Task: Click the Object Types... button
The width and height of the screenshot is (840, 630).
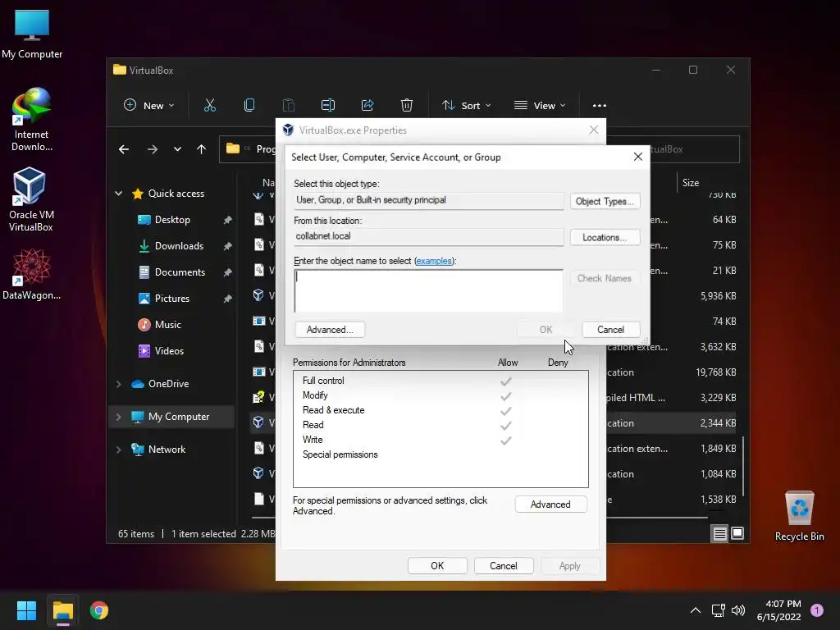Action: point(605,202)
